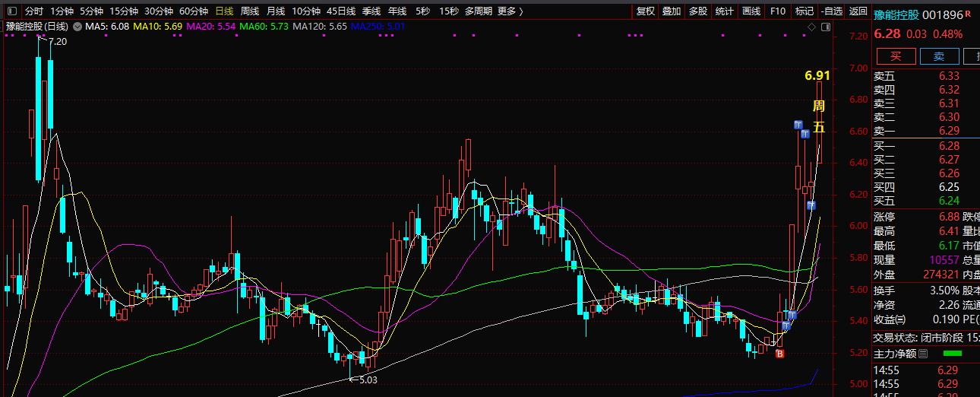Image resolution: width=980 pixels, height=397 pixels.
Task: Select the 10分钟 period tab
Action: click(306, 11)
